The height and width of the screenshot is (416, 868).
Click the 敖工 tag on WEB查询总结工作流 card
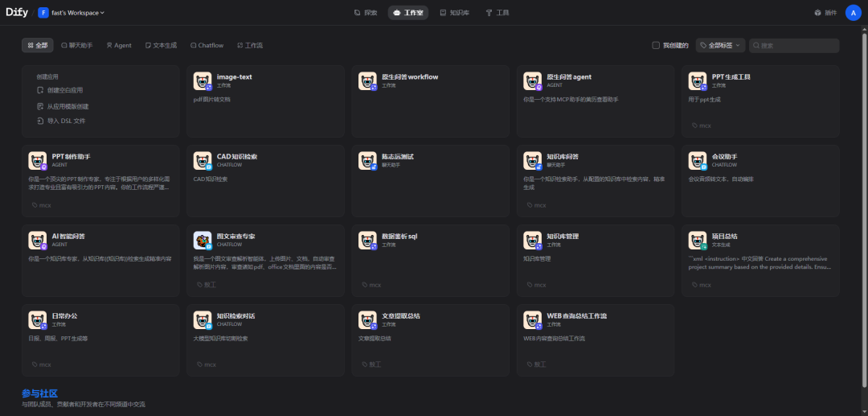(x=540, y=365)
